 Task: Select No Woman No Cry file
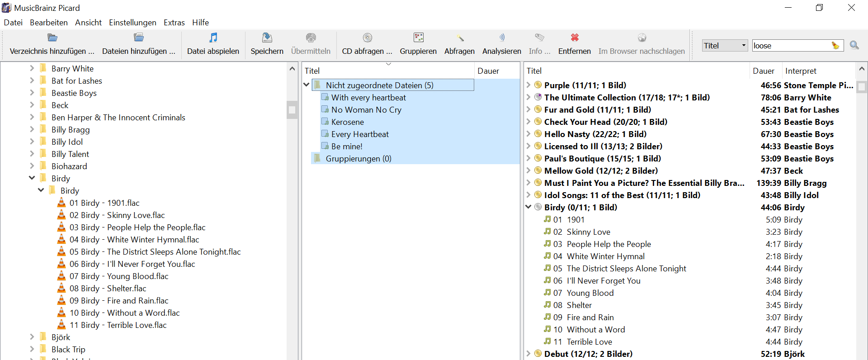[x=366, y=109]
